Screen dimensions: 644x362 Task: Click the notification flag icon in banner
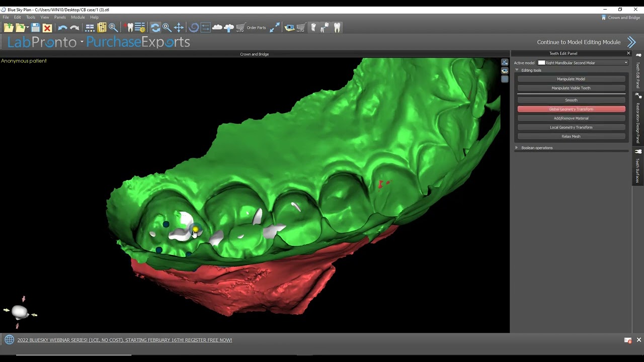pyautogui.click(x=627, y=340)
